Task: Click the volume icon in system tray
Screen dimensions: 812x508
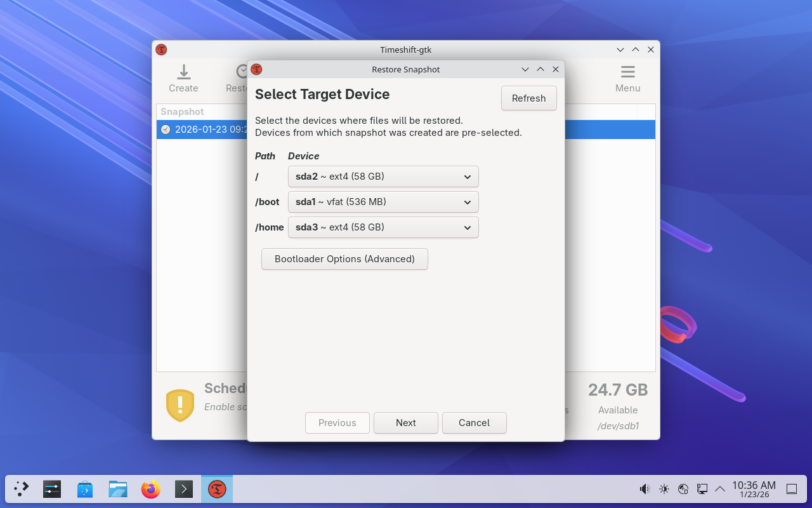Action: coord(645,489)
